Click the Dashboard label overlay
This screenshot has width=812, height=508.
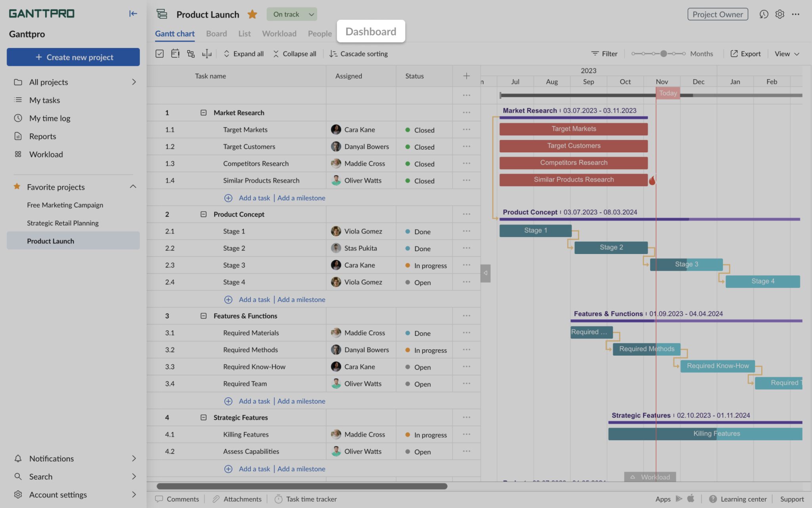(x=370, y=31)
